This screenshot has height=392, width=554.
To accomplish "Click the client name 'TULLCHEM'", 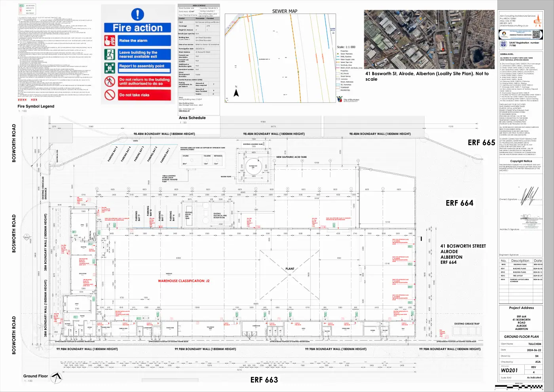I will click(535, 344).
